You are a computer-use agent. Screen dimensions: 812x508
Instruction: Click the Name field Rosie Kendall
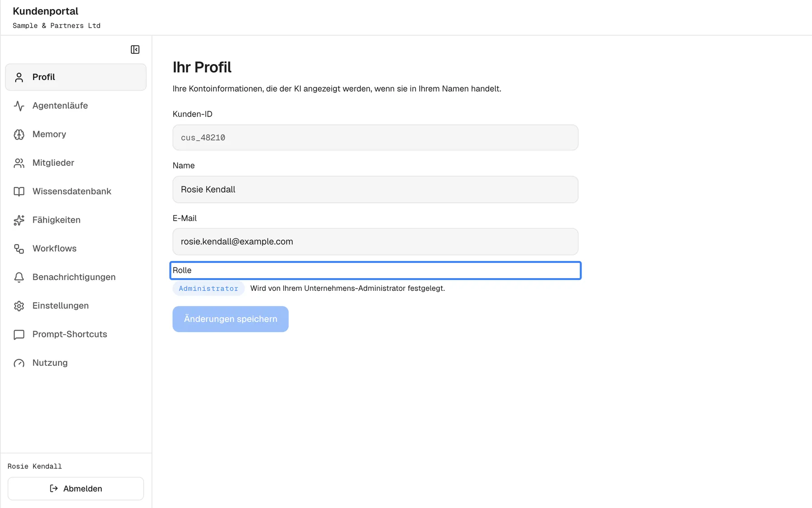coord(375,190)
